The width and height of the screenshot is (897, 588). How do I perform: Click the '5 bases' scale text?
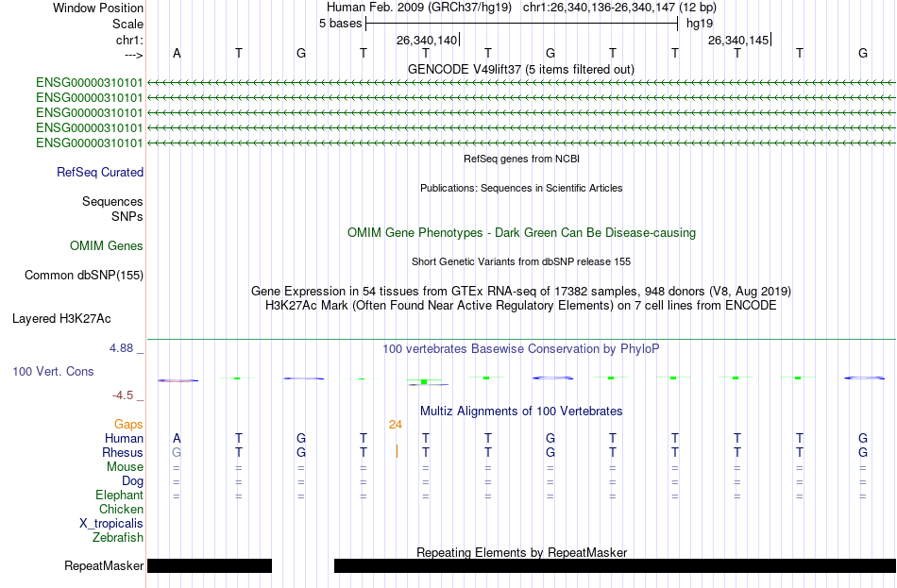[x=340, y=24]
